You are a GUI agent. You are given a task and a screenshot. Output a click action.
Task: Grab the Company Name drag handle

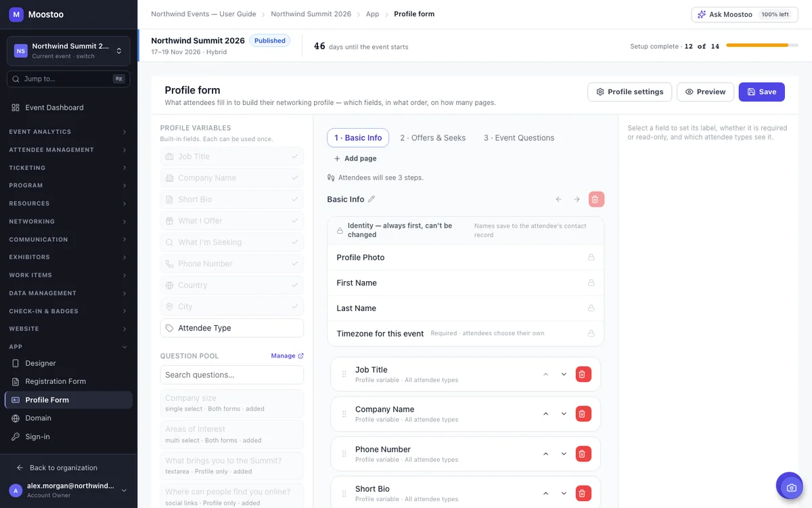[344, 414]
